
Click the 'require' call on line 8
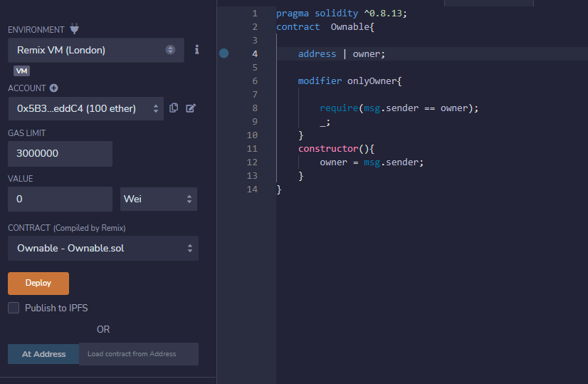339,108
